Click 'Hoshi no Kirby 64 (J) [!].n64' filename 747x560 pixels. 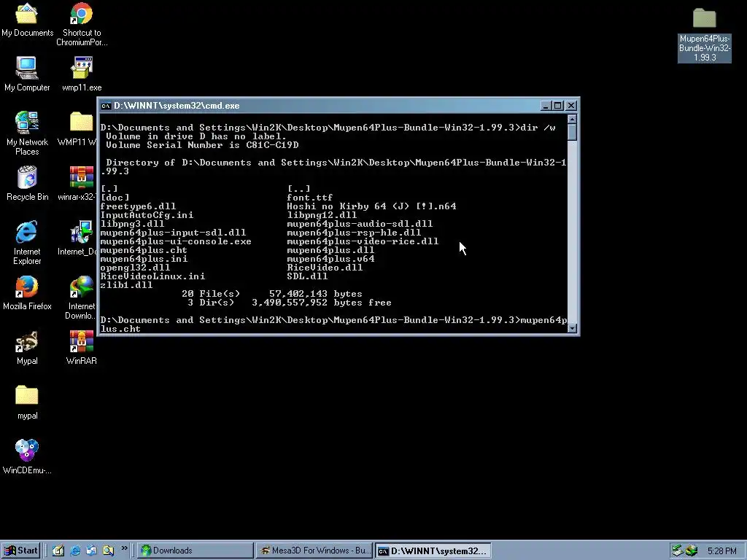[x=371, y=206]
